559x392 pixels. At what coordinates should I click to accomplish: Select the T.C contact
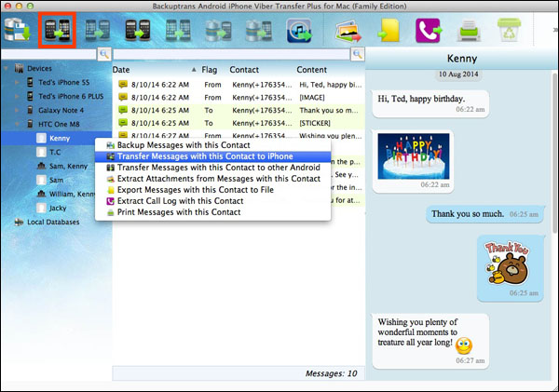pos(55,152)
